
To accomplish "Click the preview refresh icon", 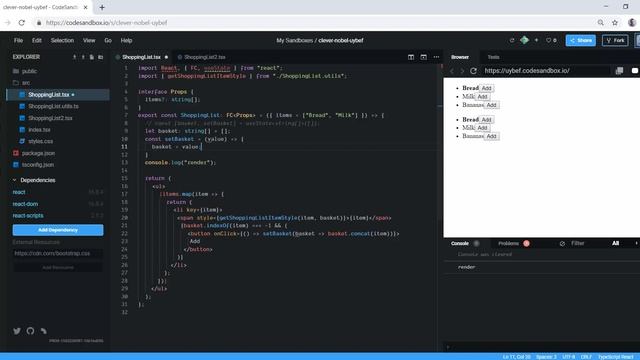I will [x=473, y=71].
